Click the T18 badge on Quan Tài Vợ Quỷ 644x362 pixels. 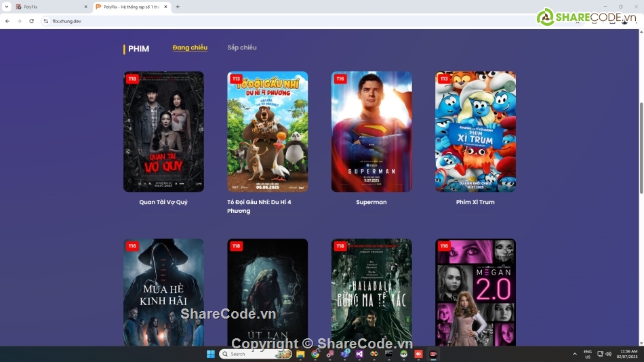[132, 79]
